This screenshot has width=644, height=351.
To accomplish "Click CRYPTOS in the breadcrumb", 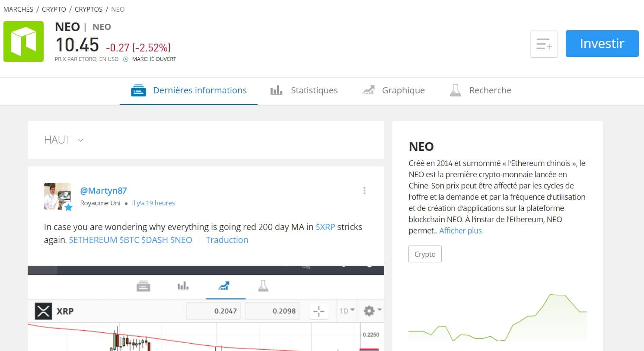I will [x=89, y=9].
